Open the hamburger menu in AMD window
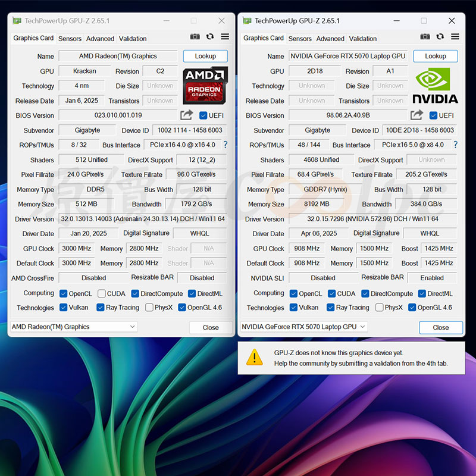476x476 pixels. 225,37
